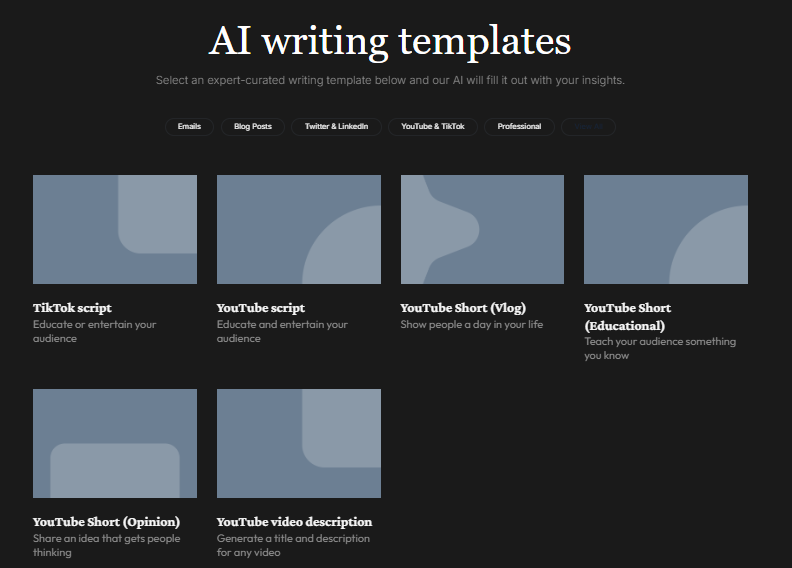The image size is (792, 568).
Task: Click the YouTube Short (Educational) title
Action: click(628, 317)
